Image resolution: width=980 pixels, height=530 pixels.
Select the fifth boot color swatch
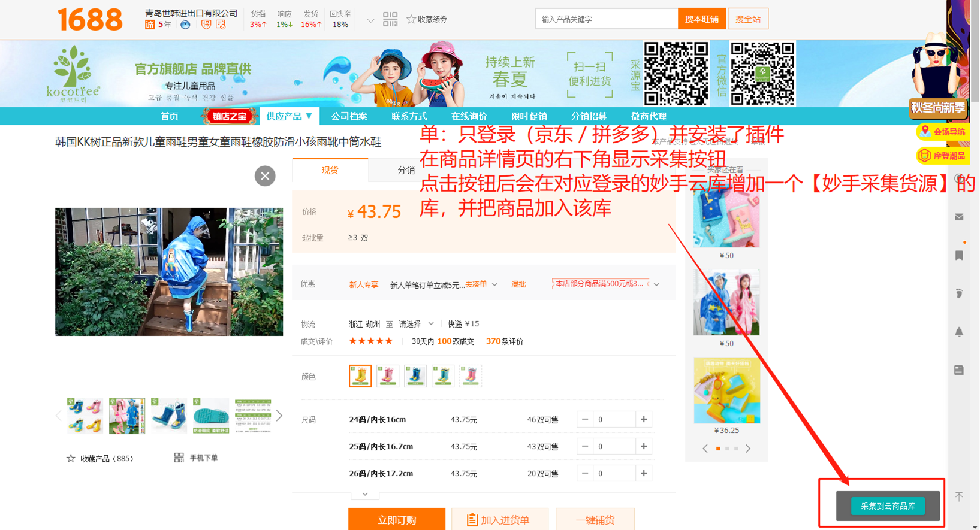point(471,376)
